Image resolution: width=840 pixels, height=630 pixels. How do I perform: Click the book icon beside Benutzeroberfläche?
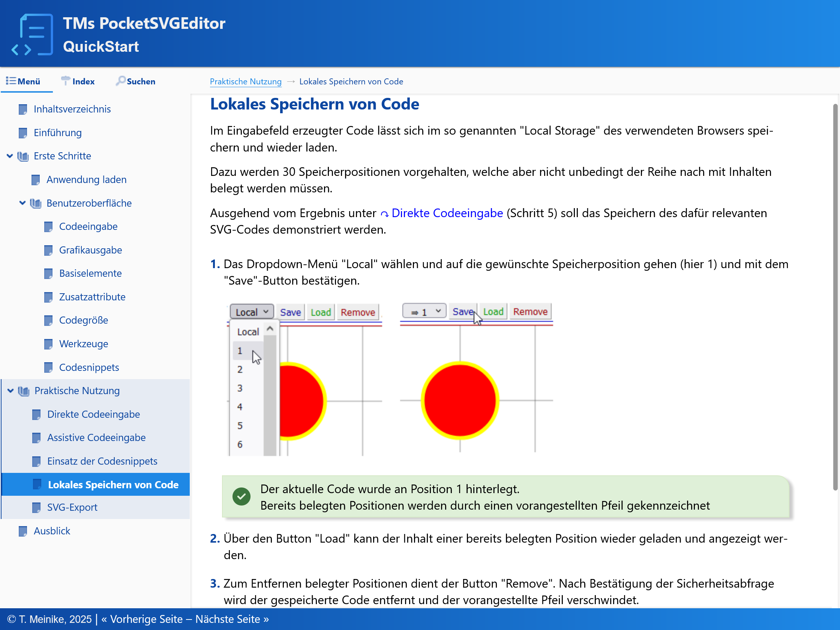pos(36,203)
